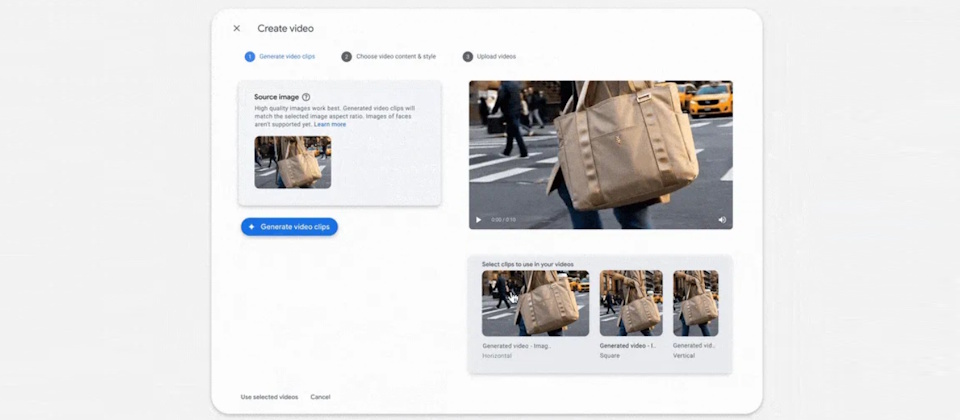Select the Horizontal generated clip thumbnail
The image size is (960, 420).
pyautogui.click(x=535, y=303)
